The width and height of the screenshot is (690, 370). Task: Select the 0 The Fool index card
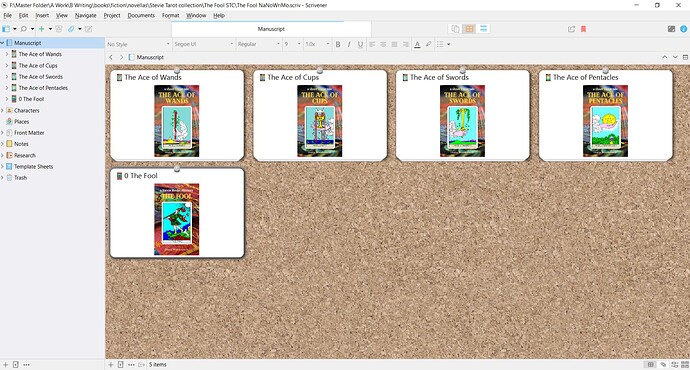pos(177,213)
